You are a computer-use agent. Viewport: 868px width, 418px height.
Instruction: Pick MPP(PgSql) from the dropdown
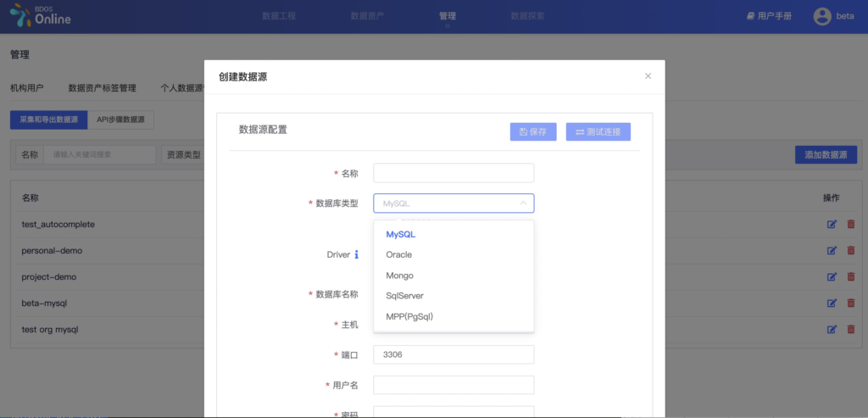click(x=409, y=317)
